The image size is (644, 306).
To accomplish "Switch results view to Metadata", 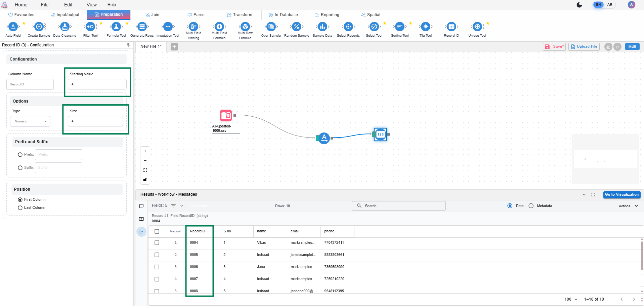I will pyautogui.click(x=531, y=206).
